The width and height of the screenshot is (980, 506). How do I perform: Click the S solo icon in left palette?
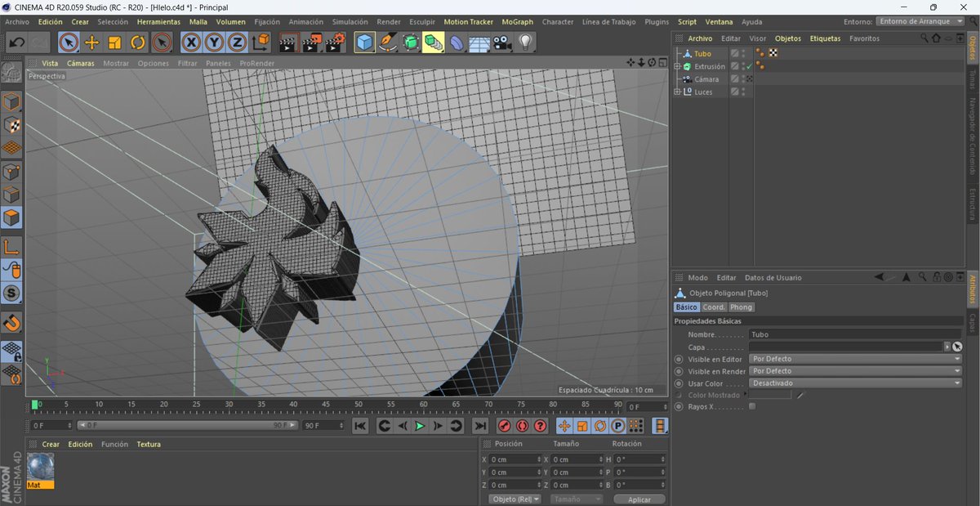(x=11, y=293)
